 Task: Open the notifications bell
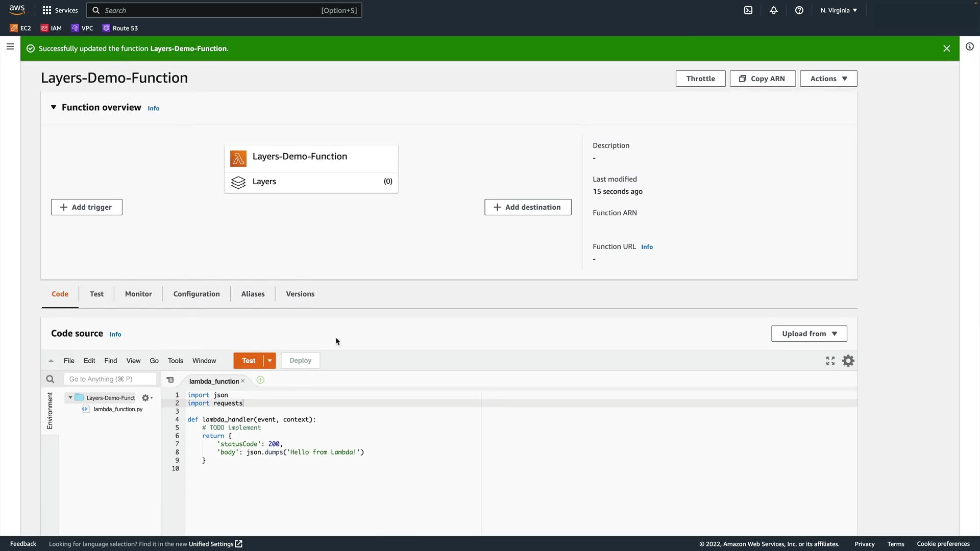coord(774,10)
